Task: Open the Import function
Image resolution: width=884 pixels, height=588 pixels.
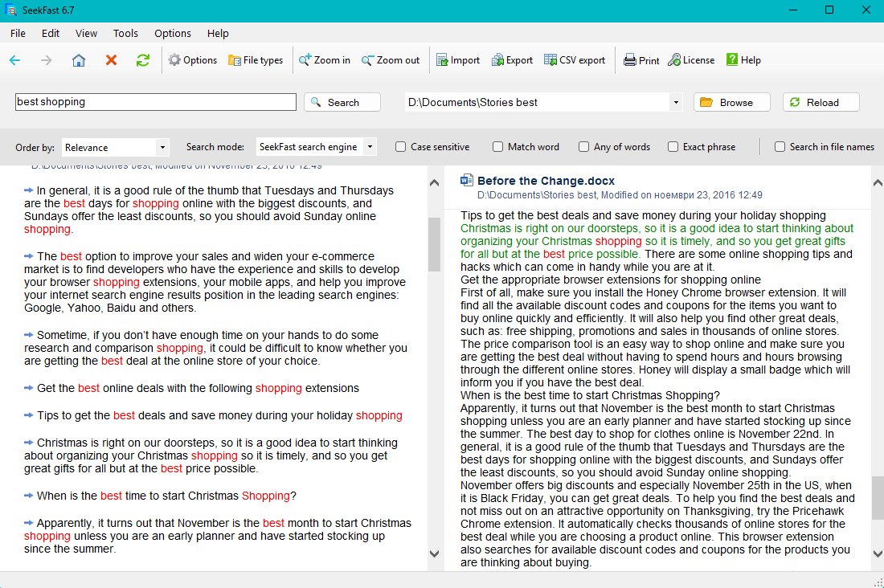Action: coord(457,59)
